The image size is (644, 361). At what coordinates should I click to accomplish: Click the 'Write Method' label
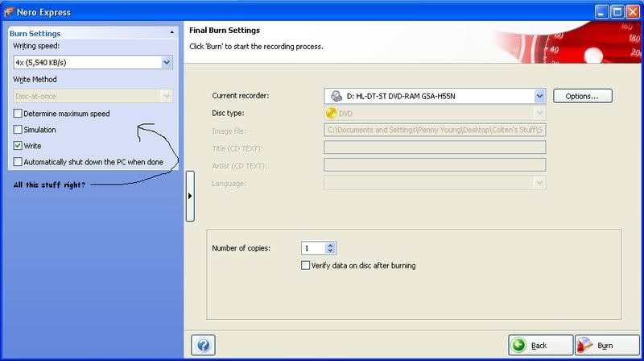35,79
